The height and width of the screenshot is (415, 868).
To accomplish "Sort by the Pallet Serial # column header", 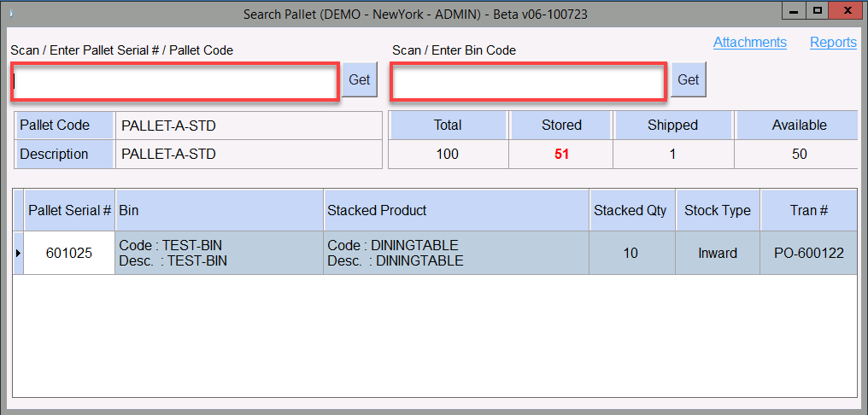I will (69, 210).
